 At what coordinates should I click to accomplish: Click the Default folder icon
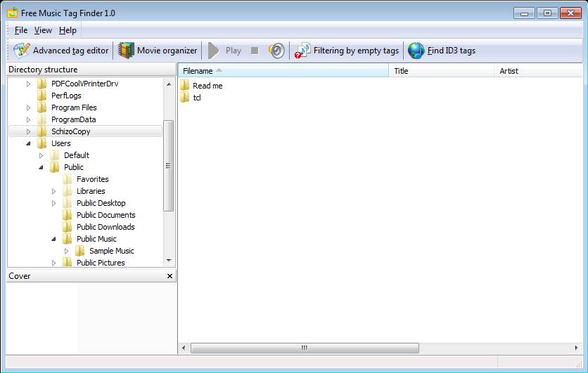coord(55,155)
